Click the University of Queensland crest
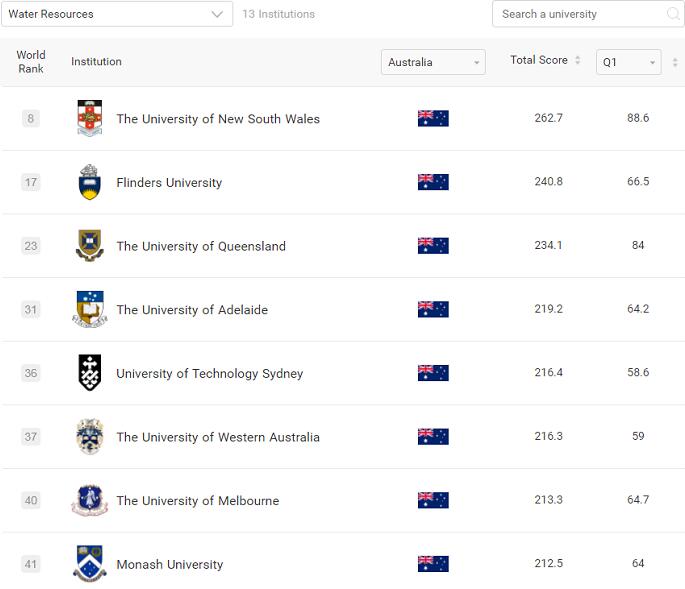 click(90, 246)
